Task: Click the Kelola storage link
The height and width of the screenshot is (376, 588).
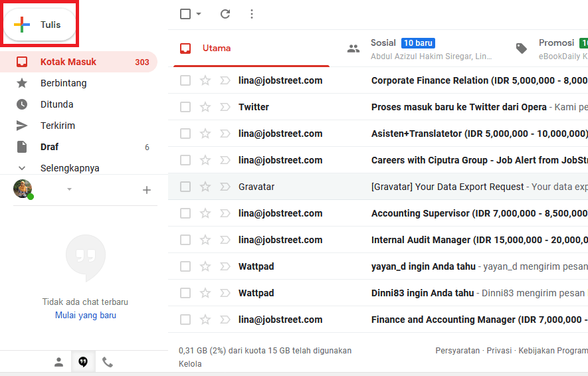Action: point(190,364)
